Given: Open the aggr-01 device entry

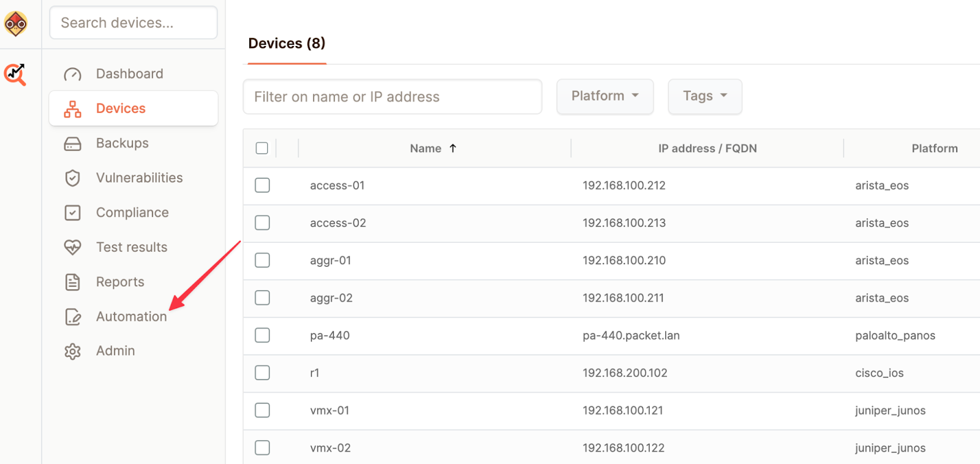Looking at the screenshot, I should [x=331, y=261].
